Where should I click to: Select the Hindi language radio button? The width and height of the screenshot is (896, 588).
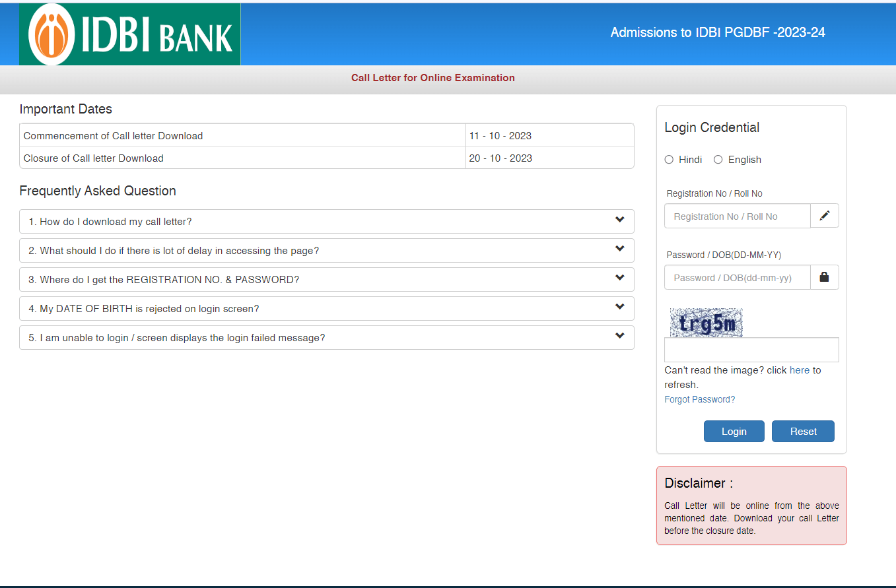669,160
